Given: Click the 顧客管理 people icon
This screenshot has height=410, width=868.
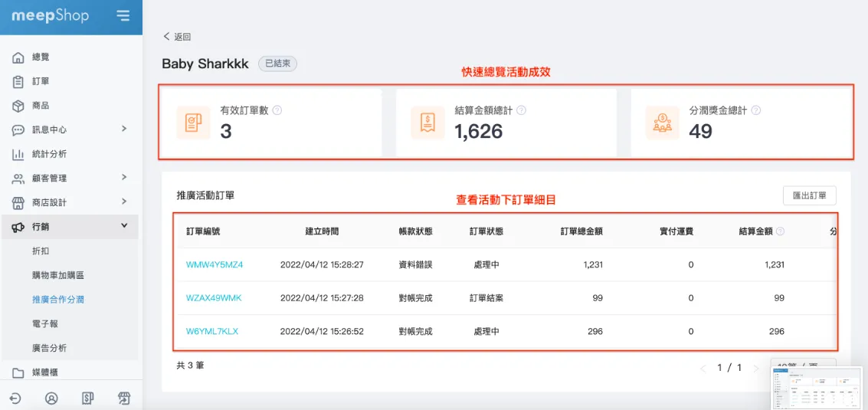Looking at the screenshot, I should pos(18,179).
